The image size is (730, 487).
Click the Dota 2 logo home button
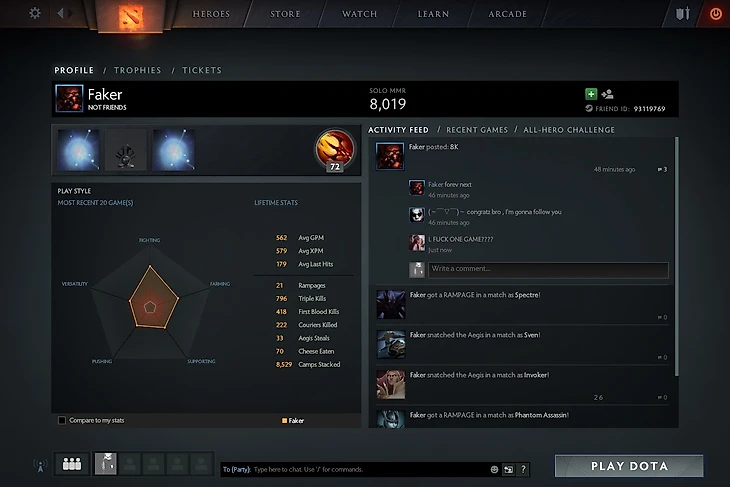[131, 16]
